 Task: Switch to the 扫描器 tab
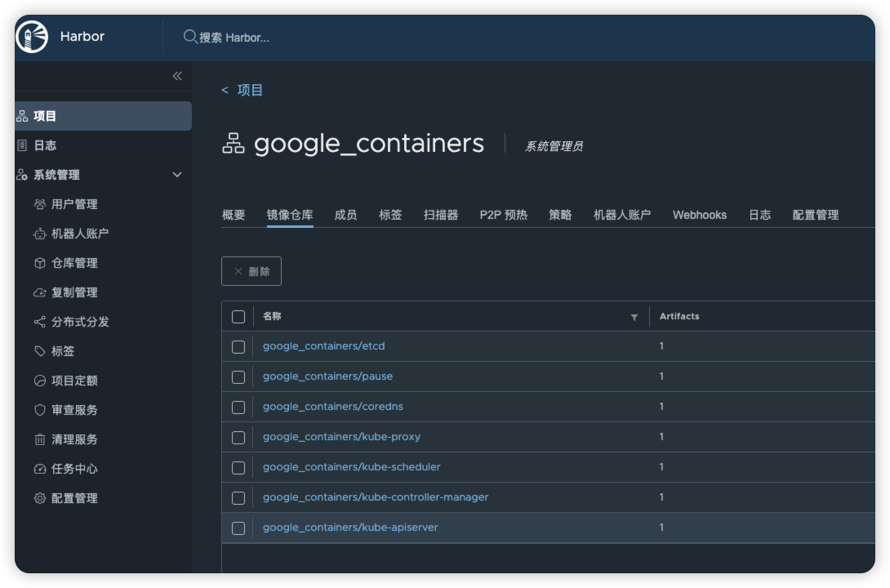point(441,215)
